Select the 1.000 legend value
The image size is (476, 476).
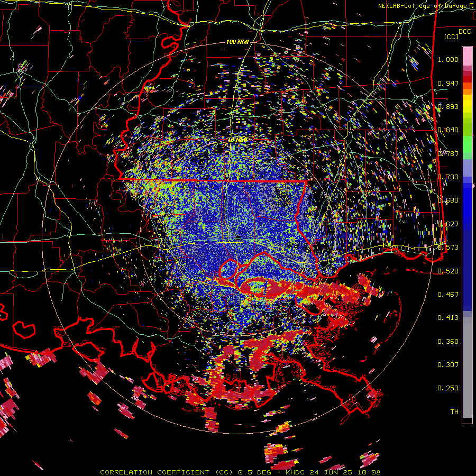(x=448, y=59)
